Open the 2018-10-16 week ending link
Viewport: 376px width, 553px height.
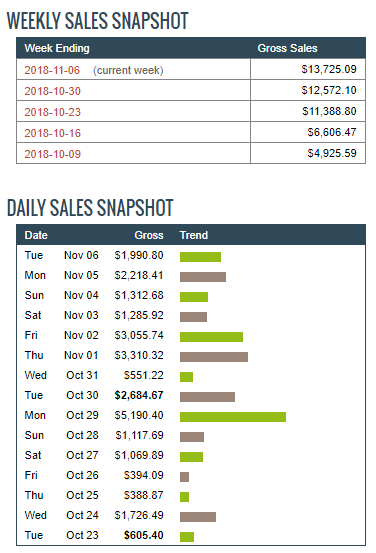52,133
